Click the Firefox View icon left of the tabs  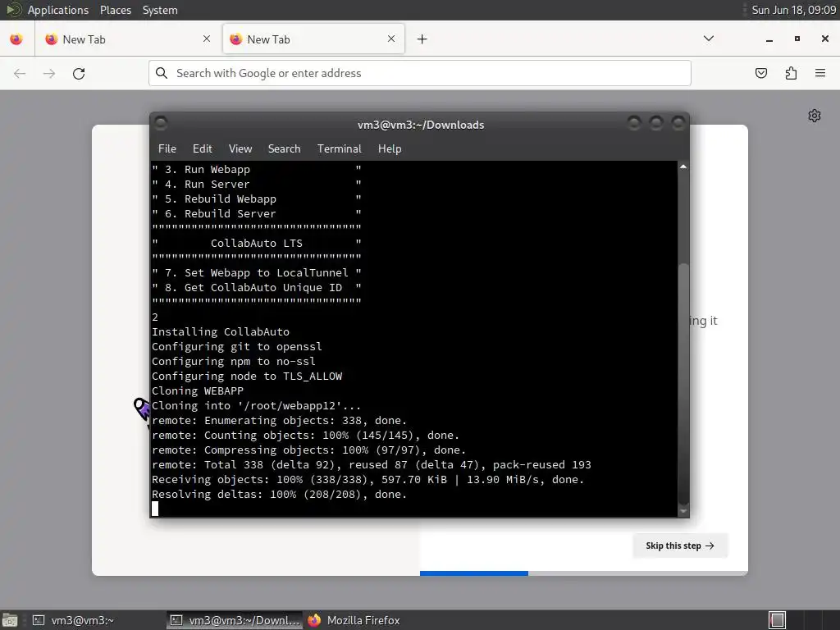(16, 39)
